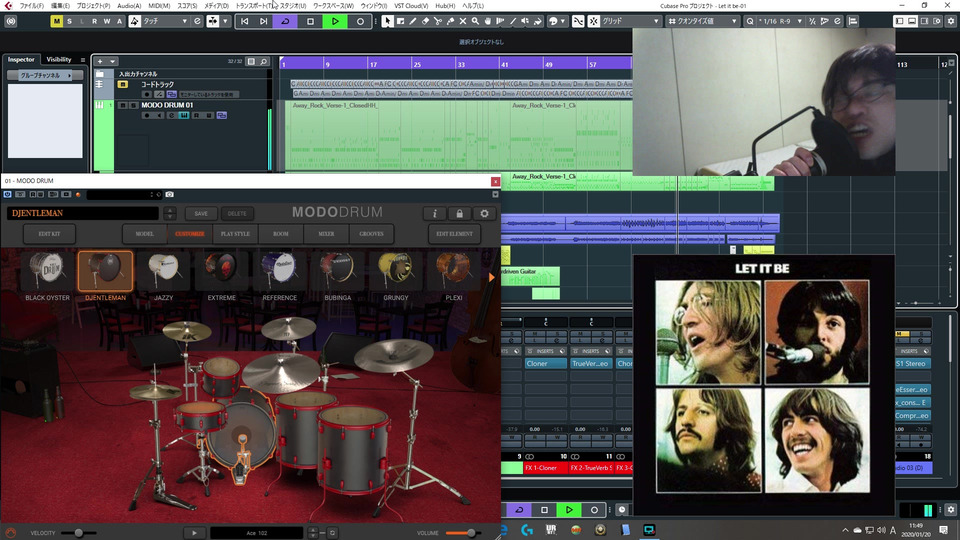The image size is (960, 540).
Task: Open the 1/16 quantize preset dropdown
Action: (x=781, y=21)
